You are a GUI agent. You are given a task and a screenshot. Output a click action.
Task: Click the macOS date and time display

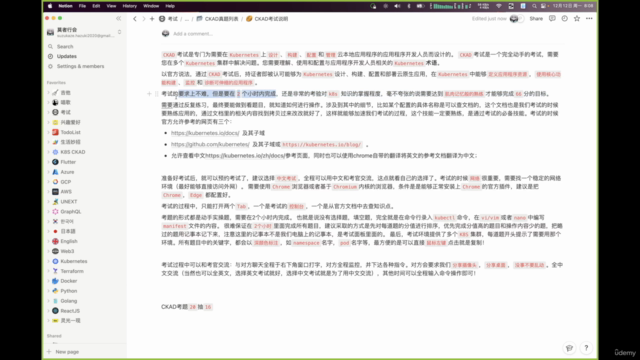coord(573,6)
